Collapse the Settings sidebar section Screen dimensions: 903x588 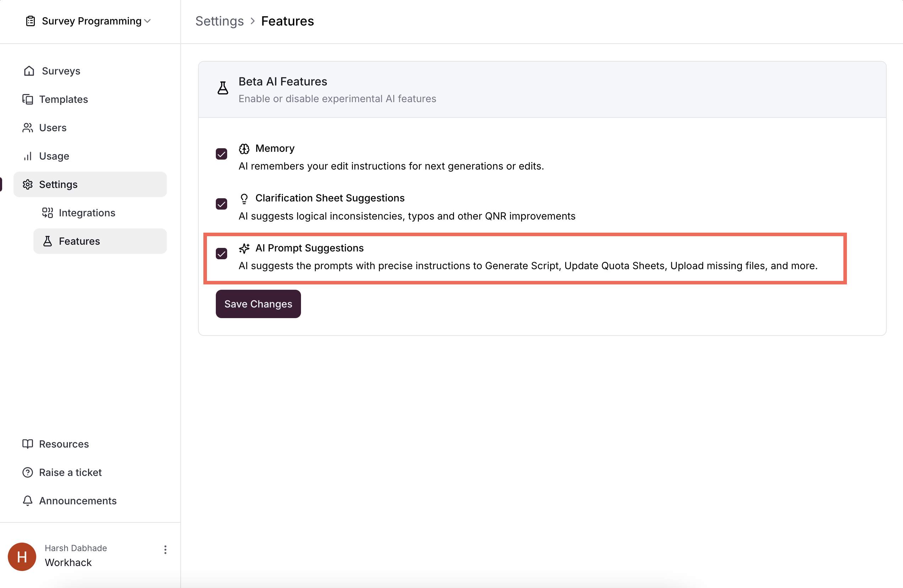click(x=90, y=185)
